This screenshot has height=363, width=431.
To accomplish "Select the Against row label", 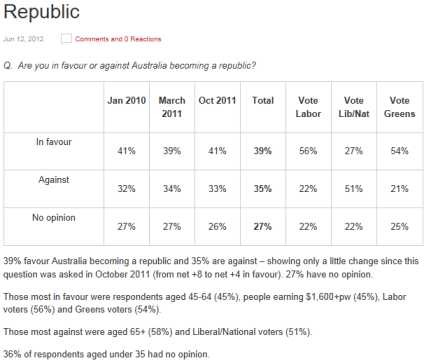I will (54, 180).
